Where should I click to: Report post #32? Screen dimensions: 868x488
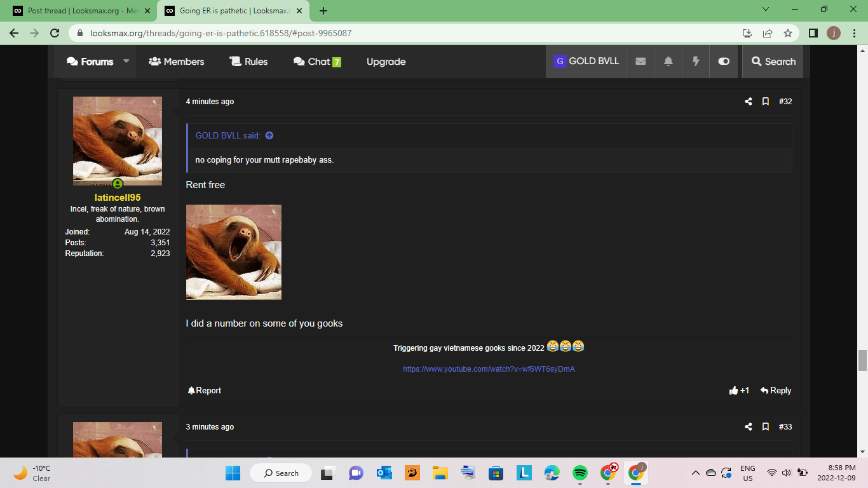point(205,391)
